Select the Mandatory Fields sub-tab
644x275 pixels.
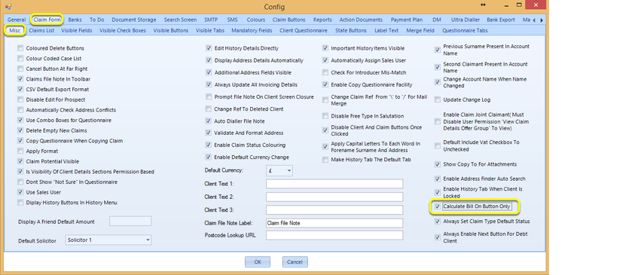(252, 30)
